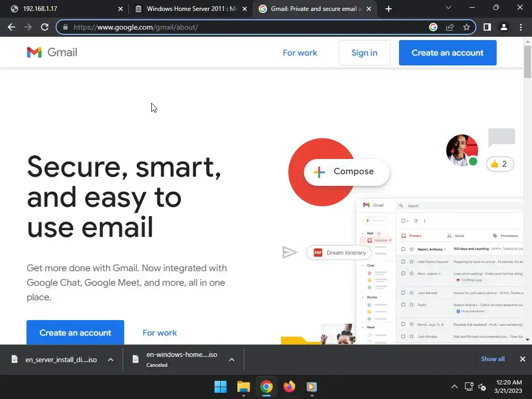Share this page via share icon
This screenshot has height=399, width=532.
pyautogui.click(x=450, y=27)
